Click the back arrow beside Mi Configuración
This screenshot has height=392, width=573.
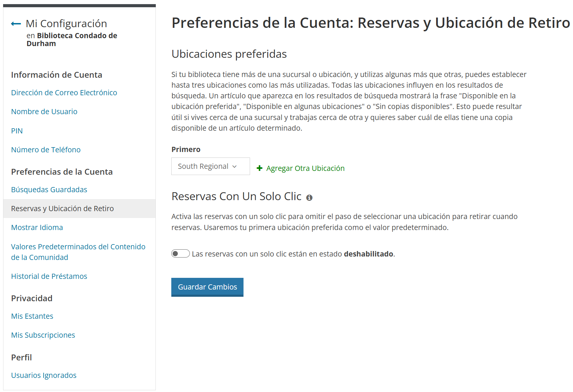point(16,24)
